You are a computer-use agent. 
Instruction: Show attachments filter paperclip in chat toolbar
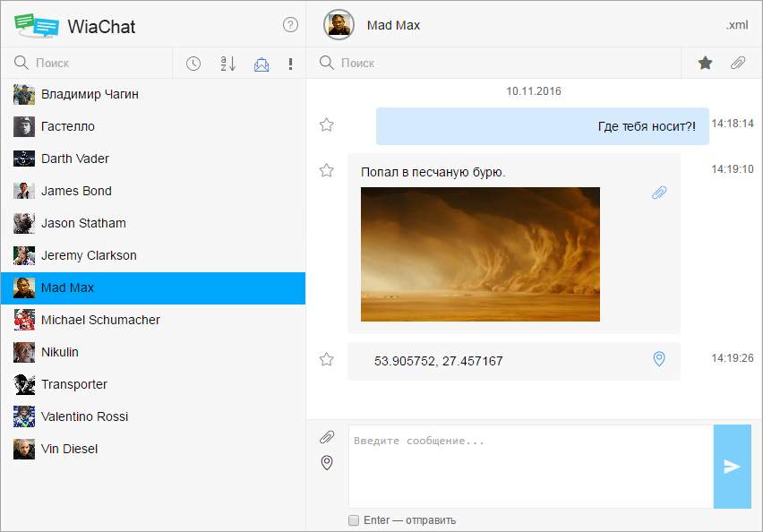point(738,63)
